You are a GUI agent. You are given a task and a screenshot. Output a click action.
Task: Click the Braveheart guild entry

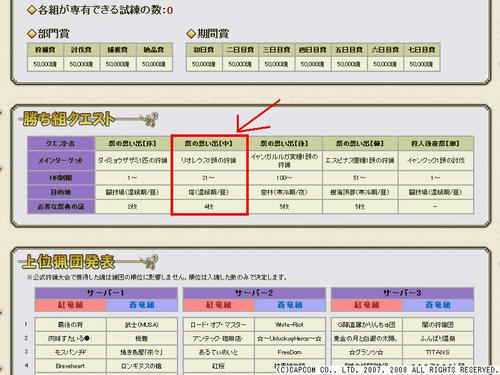click(x=70, y=366)
